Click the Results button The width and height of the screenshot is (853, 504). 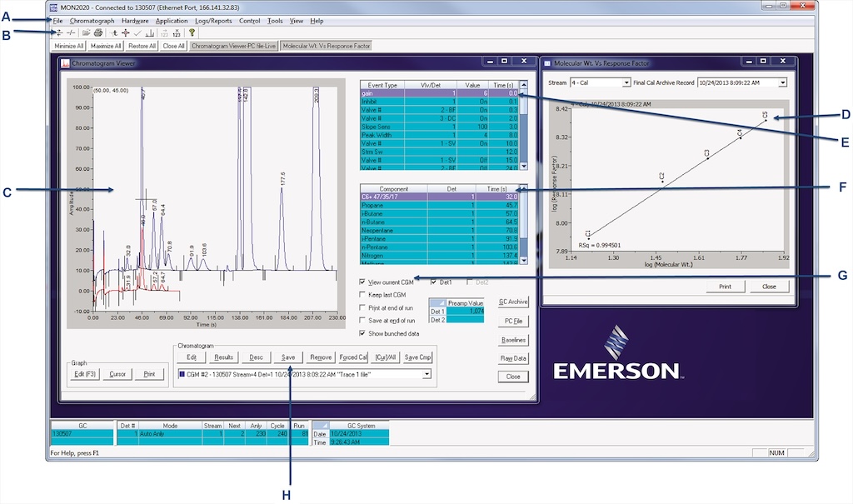tap(223, 357)
